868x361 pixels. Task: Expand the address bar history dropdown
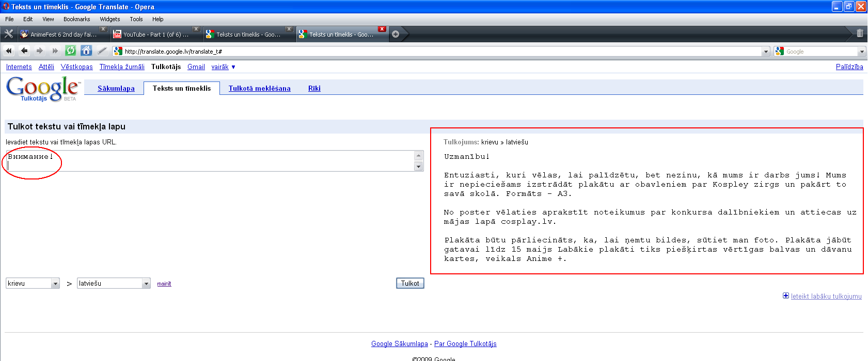pyautogui.click(x=766, y=52)
